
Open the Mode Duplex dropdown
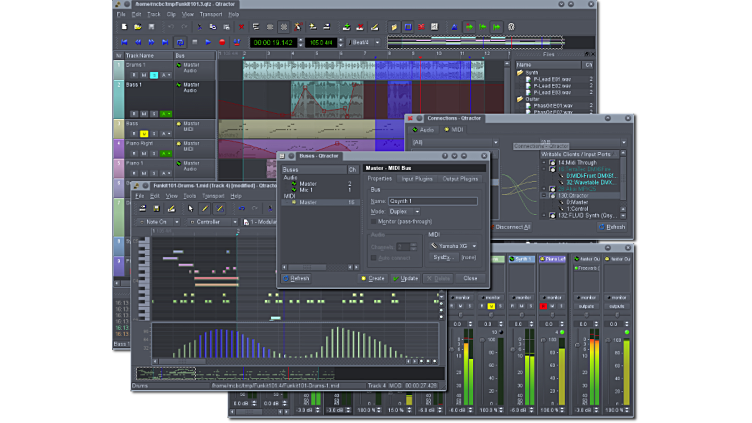(402, 211)
